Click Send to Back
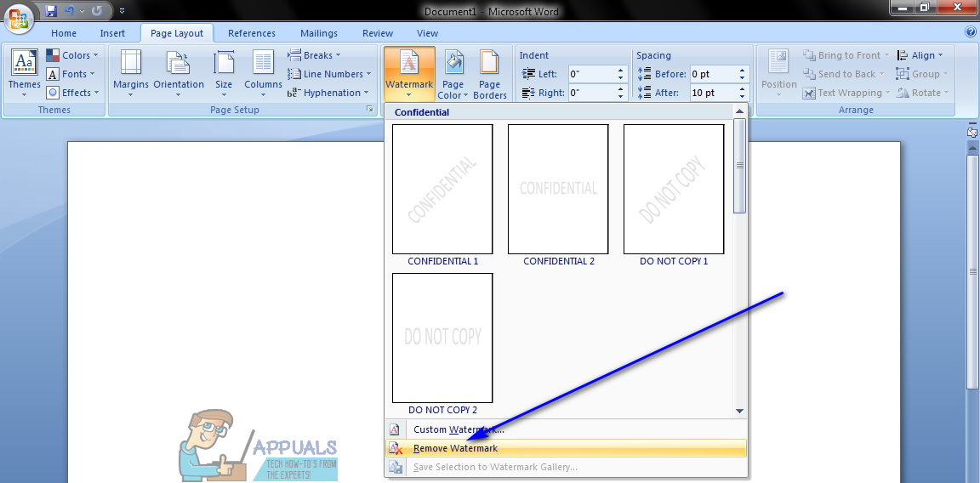The width and height of the screenshot is (980, 483). [844, 74]
